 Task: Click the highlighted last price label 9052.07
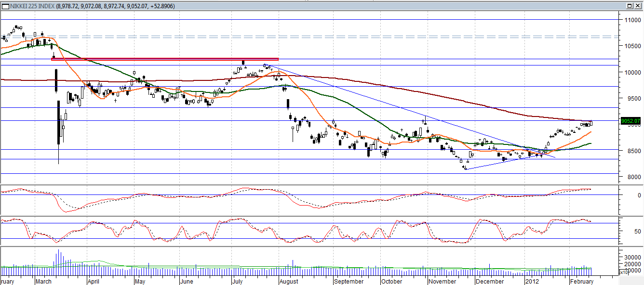[x=631, y=121]
